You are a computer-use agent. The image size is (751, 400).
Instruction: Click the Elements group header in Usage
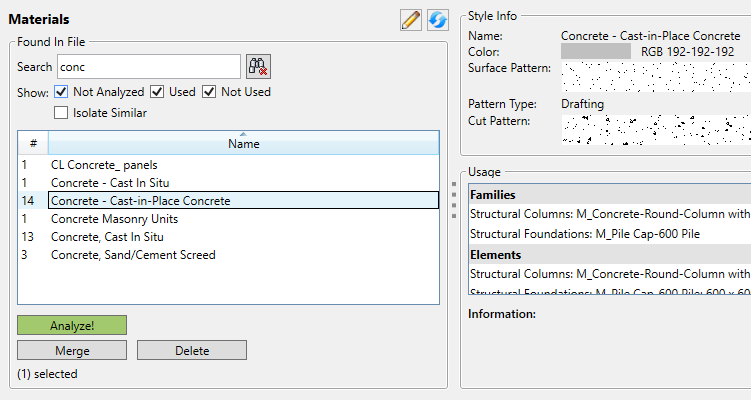[610, 254]
